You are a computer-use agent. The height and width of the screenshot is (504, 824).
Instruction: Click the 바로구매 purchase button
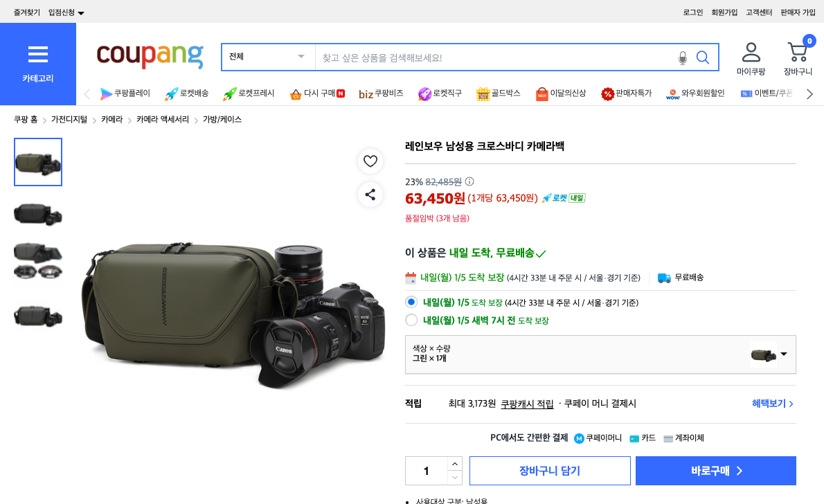point(715,471)
